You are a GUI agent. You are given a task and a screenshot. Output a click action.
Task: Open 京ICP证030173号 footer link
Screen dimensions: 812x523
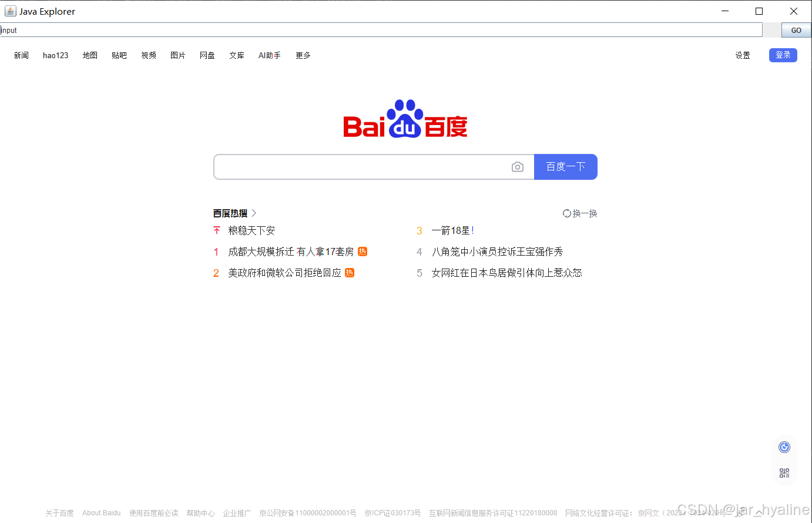[x=392, y=513]
